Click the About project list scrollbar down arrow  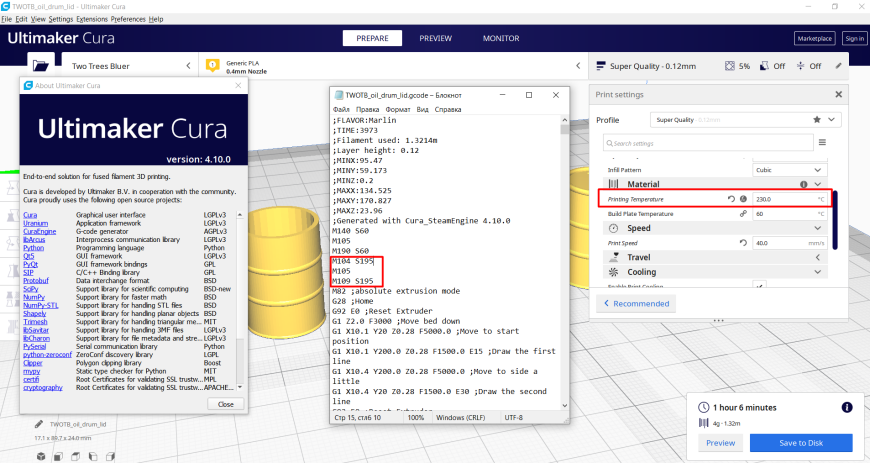[x=240, y=387]
